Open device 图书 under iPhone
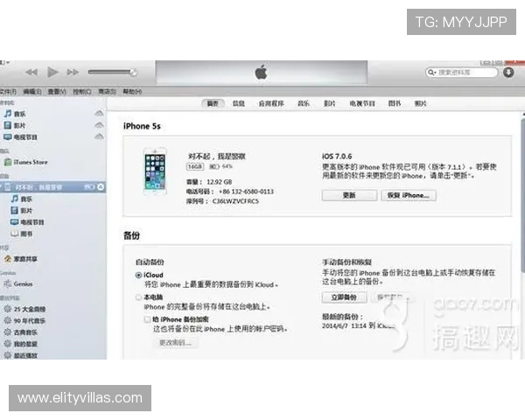 21,234
